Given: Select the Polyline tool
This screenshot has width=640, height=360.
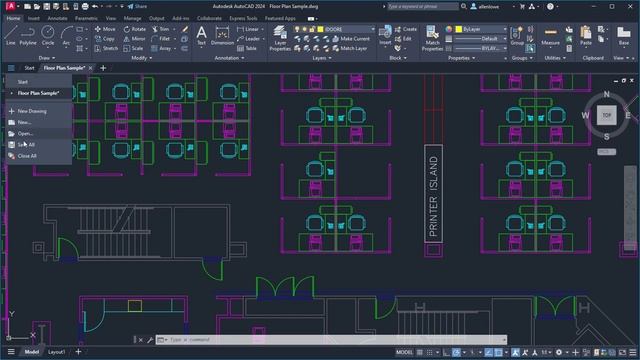Looking at the screenshot, I should (x=28, y=35).
